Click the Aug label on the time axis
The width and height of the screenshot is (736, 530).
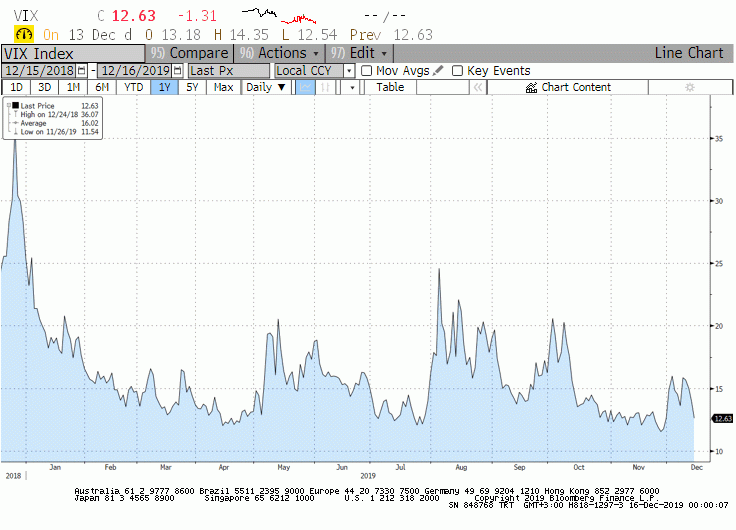tap(461, 467)
